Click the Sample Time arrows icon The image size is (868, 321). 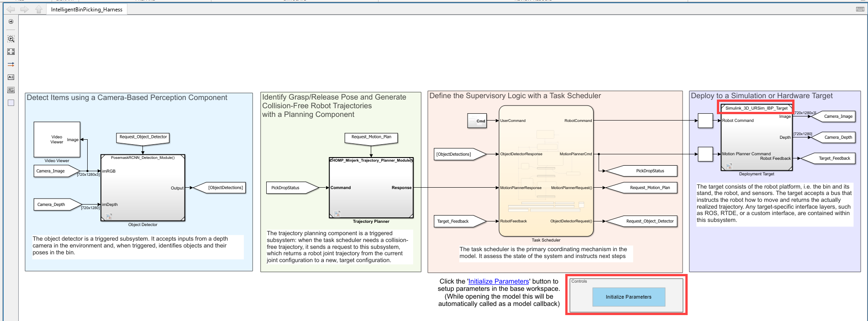click(11, 64)
